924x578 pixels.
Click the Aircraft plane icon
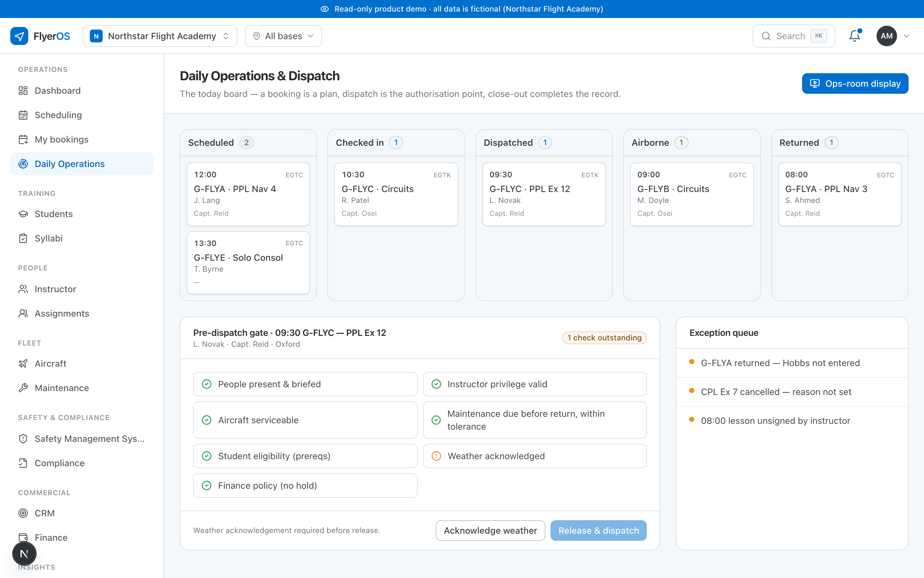[x=23, y=364]
